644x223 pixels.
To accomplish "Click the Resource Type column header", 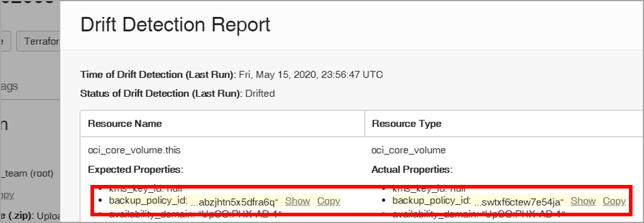I will pyautogui.click(x=406, y=124).
